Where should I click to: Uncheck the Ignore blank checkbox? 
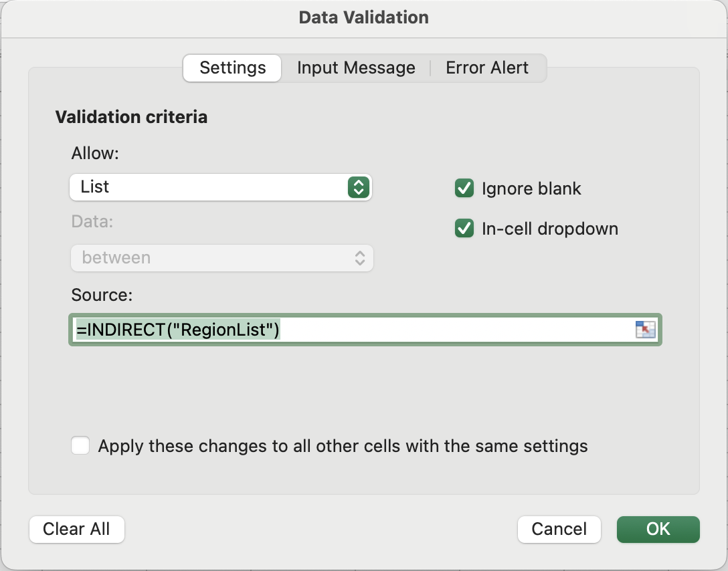(464, 189)
